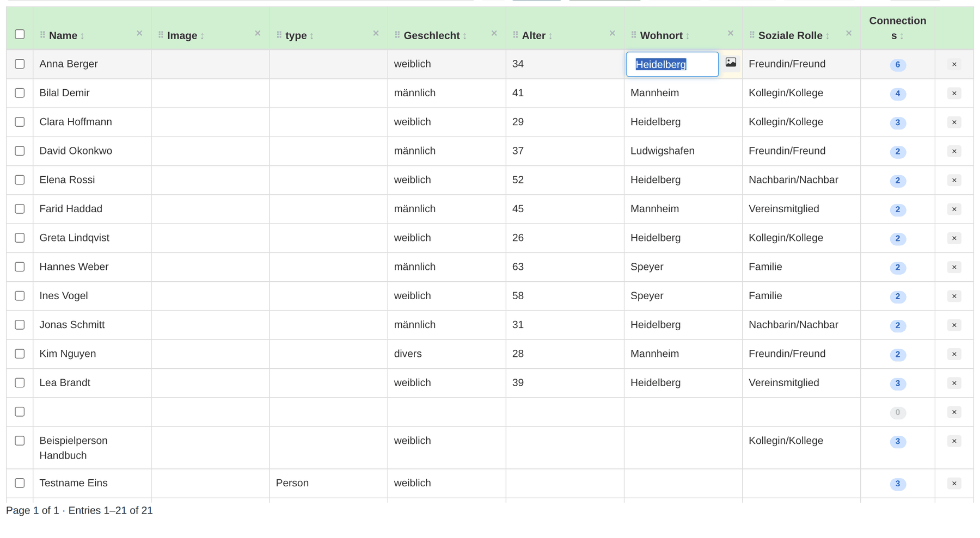Delete the Clara Hoffmann row
980x538 pixels.
(954, 122)
